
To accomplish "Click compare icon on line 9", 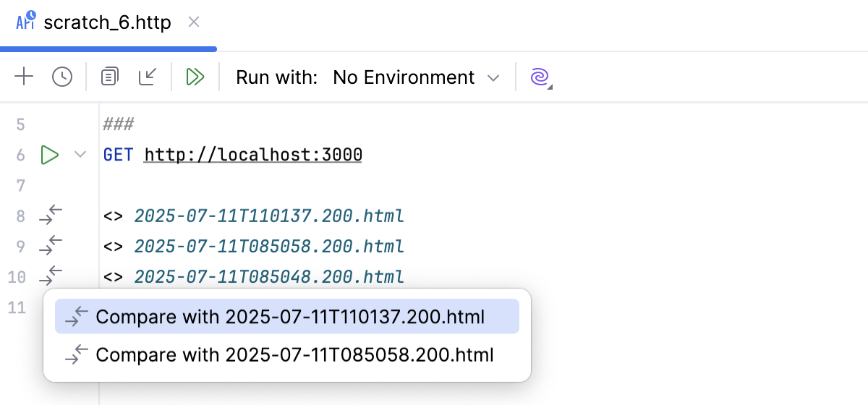I will coord(51,246).
